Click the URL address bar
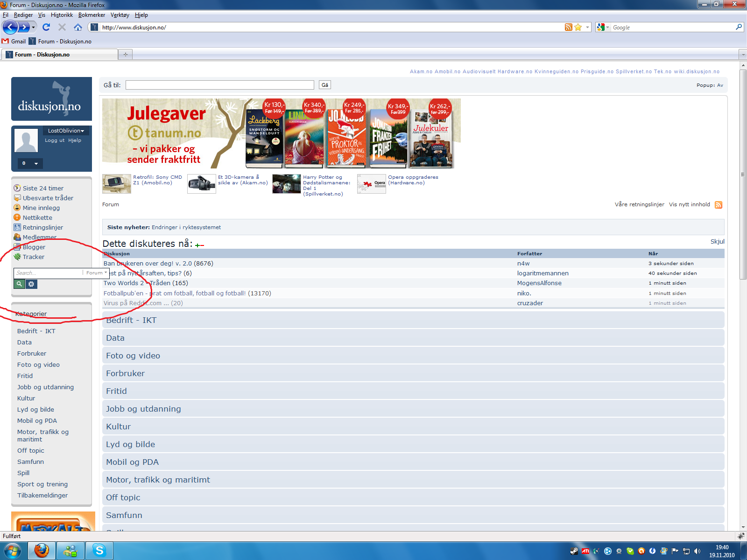The image size is (747, 560). tap(331, 27)
